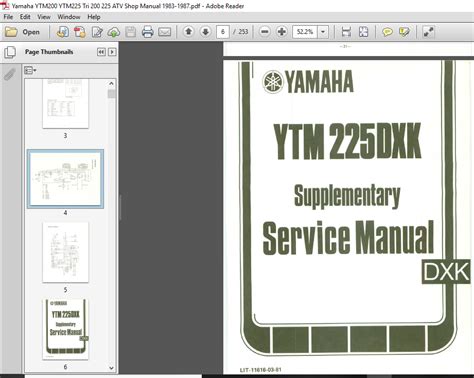This screenshot has height=378, width=474.
Task: Print the document using printer icon
Action: (147, 32)
